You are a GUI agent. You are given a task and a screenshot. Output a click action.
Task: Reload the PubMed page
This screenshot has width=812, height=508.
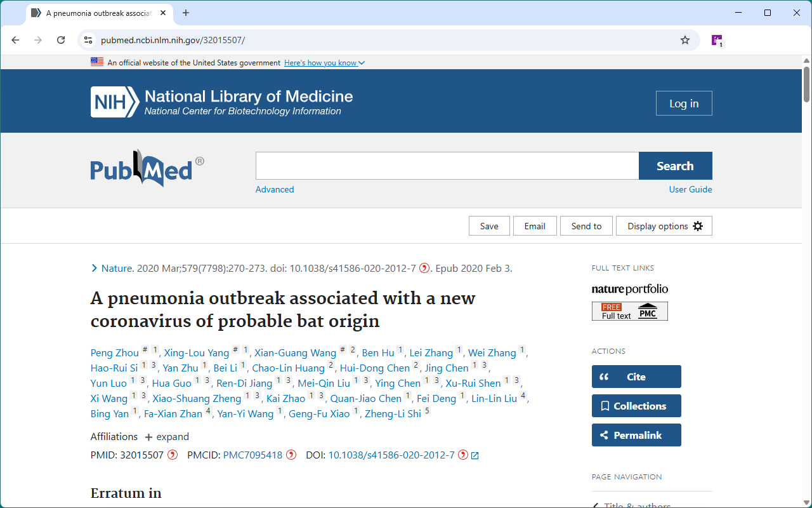pos(61,40)
